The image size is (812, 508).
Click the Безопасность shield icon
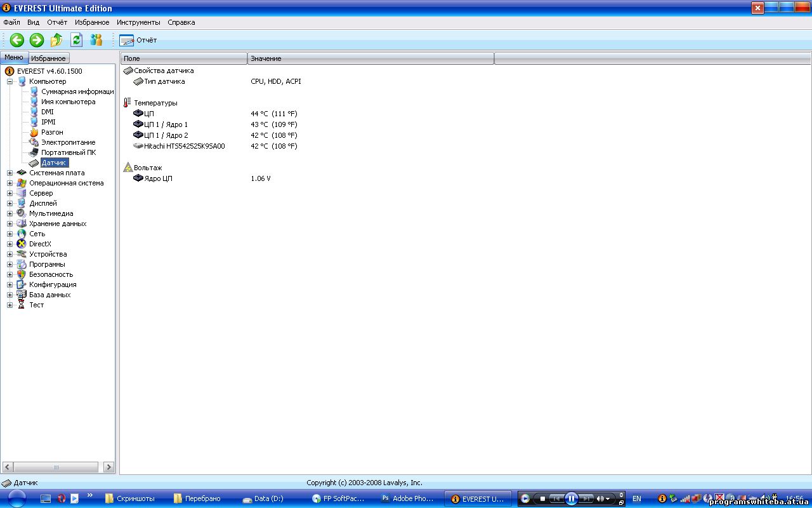click(x=22, y=274)
